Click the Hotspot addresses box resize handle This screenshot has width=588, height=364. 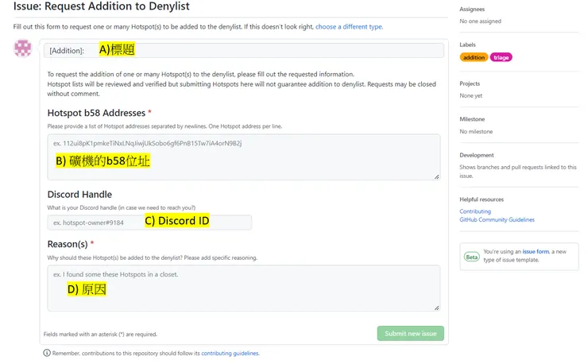(436, 176)
